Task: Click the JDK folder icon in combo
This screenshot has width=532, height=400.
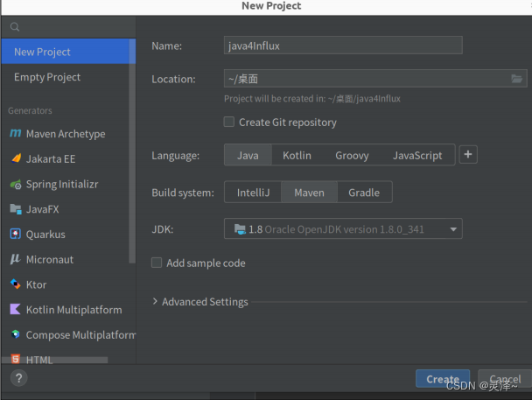Action: tap(240, 229)
